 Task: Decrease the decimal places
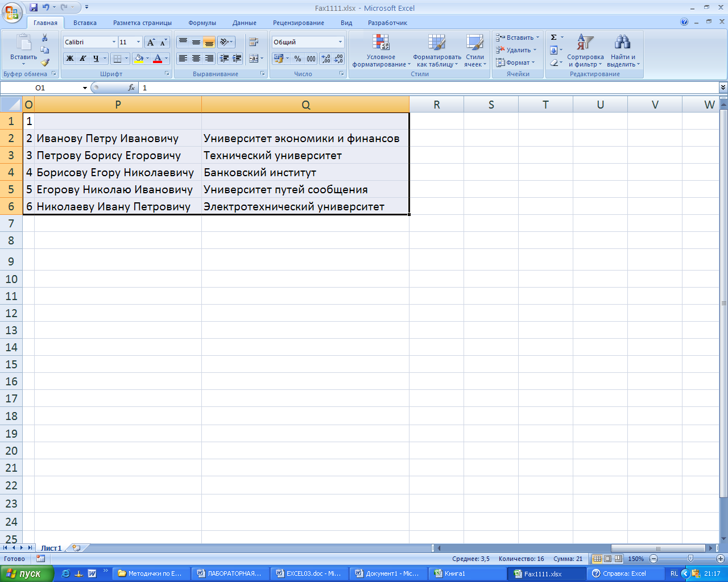click(338, 58)
